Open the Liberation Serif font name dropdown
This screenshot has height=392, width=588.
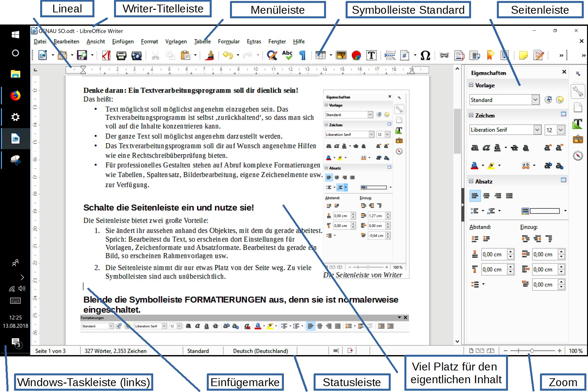tap(537, 130)
